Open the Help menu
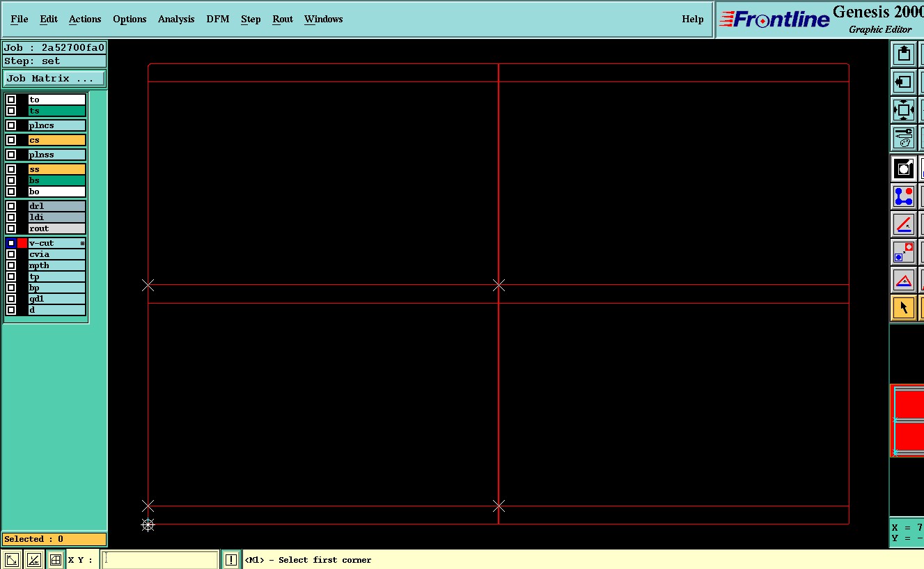 pyautogui.click(x=693, y=19)
